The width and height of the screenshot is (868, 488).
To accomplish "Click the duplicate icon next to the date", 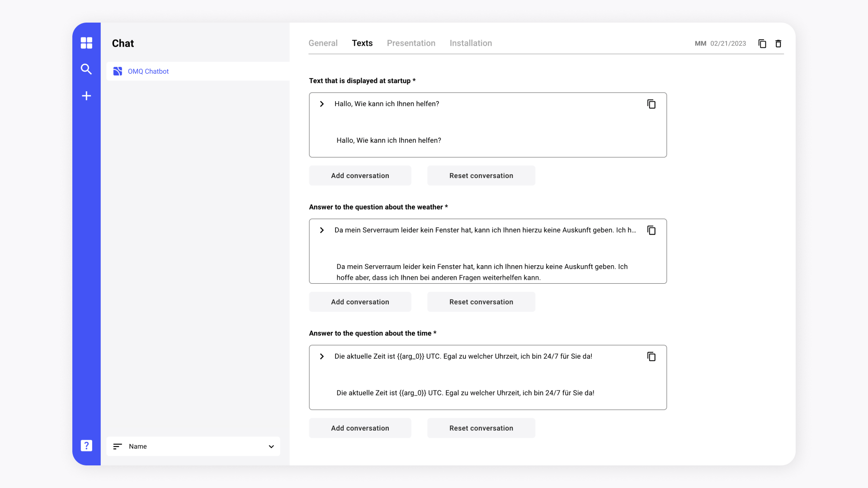I will tap(762, 43).
